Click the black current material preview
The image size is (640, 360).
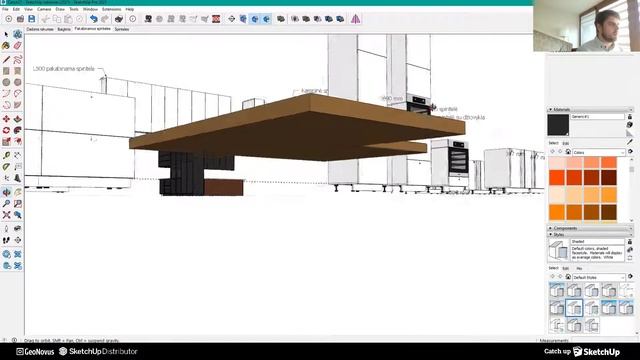(x=558, y=124)
